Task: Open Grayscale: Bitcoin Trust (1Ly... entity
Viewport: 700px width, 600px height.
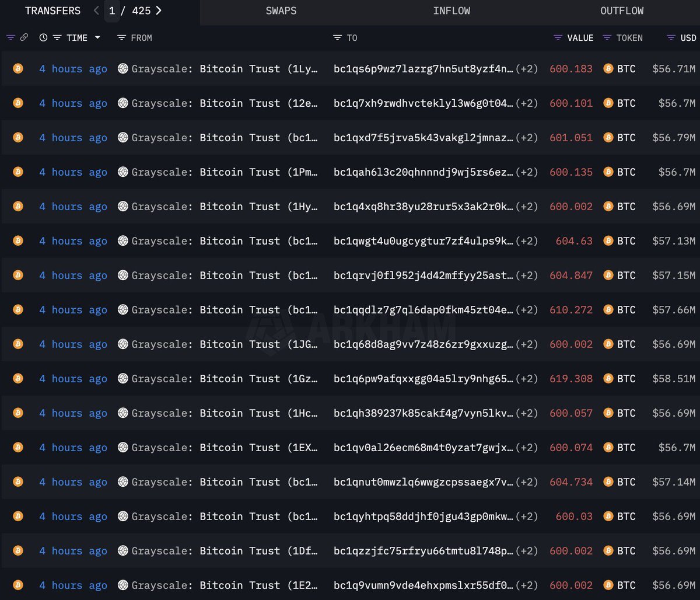Action: pyautogui.click(x=225, y=69)
